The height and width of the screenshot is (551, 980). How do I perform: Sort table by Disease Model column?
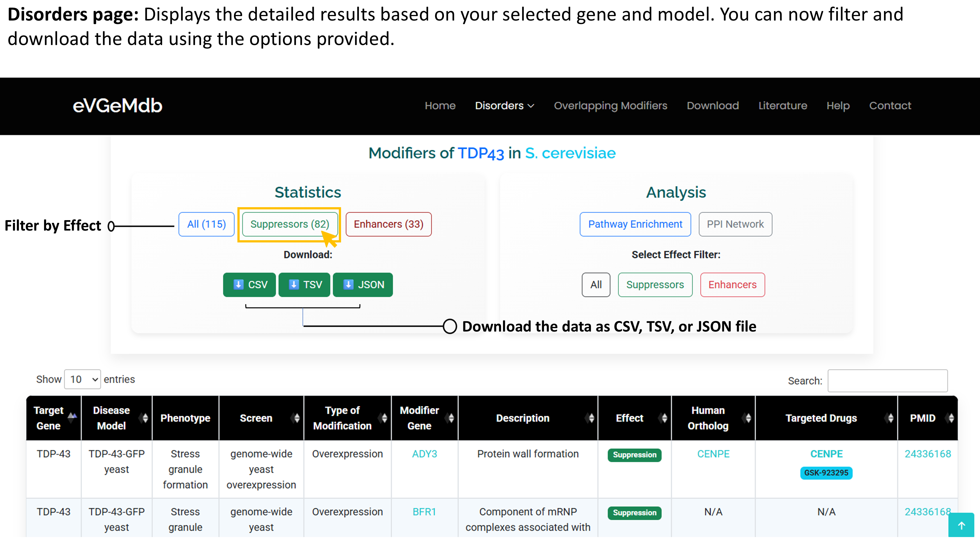coord(145,418)
